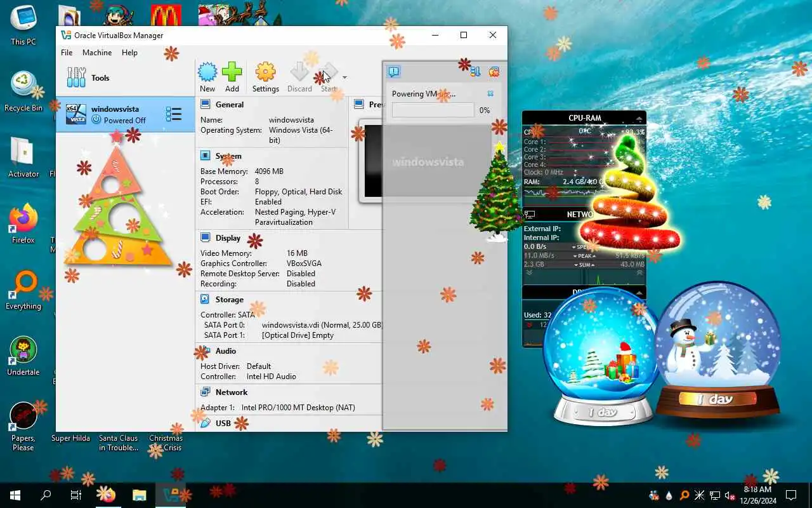812x508 pixels.
Task: Click the Audio section speaker icon
Action: pyautogui.click(x=206, y=351)
